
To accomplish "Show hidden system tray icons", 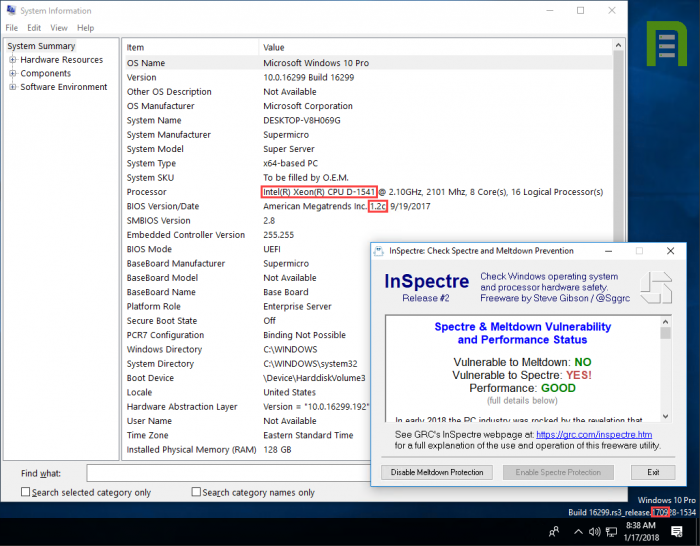I will 578,531.
